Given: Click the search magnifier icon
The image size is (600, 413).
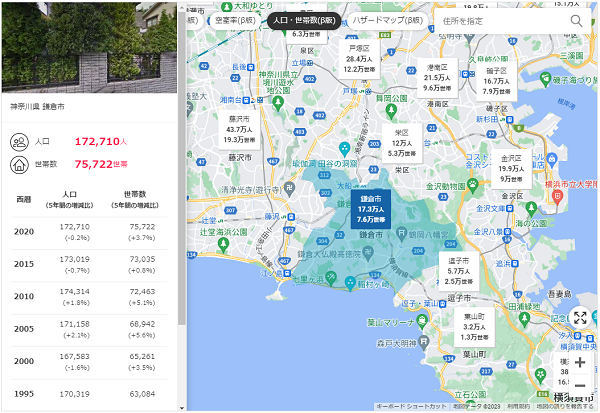Looking at the screenshot, I should [x=576, y=21].
